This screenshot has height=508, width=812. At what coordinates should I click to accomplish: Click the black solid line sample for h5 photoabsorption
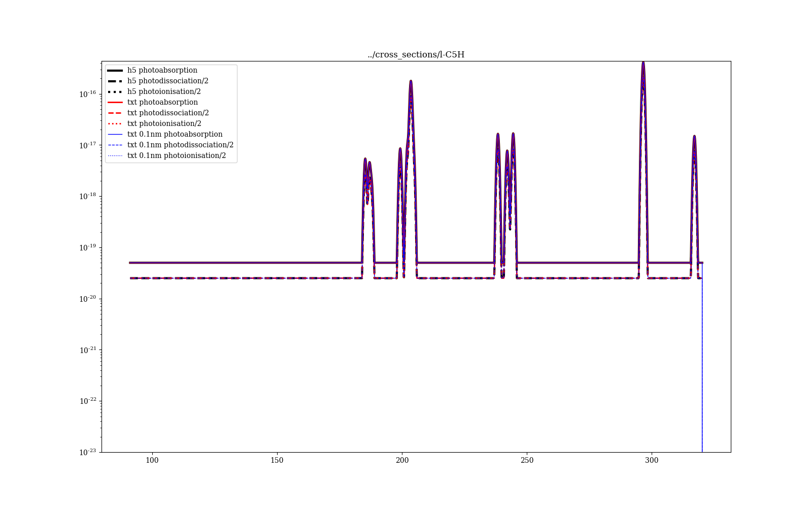(115, 70)
